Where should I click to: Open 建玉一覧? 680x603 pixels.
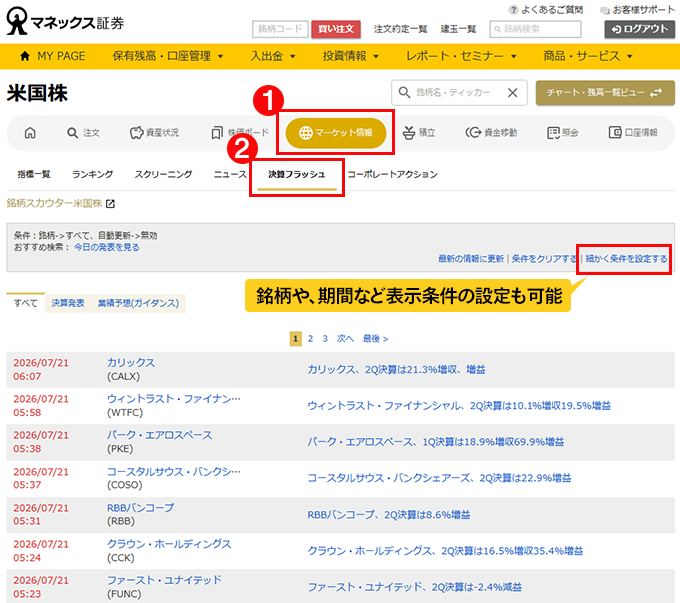(458, 29)
